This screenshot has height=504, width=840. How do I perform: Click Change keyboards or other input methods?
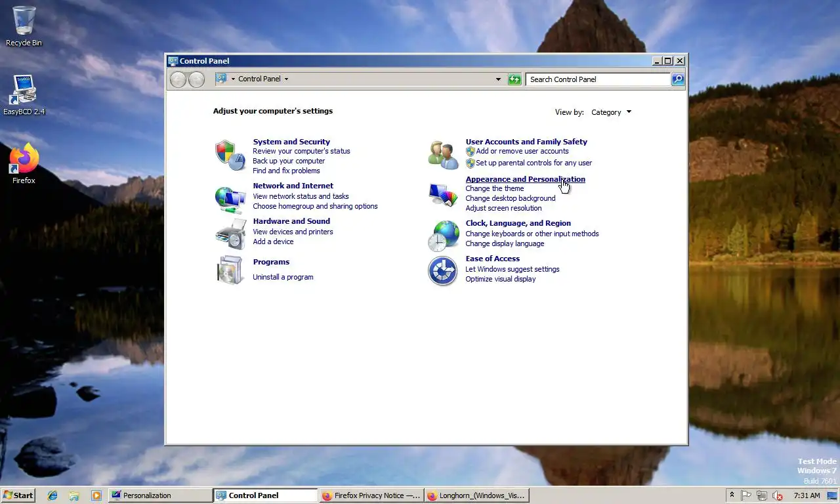(x=532, y=234)
